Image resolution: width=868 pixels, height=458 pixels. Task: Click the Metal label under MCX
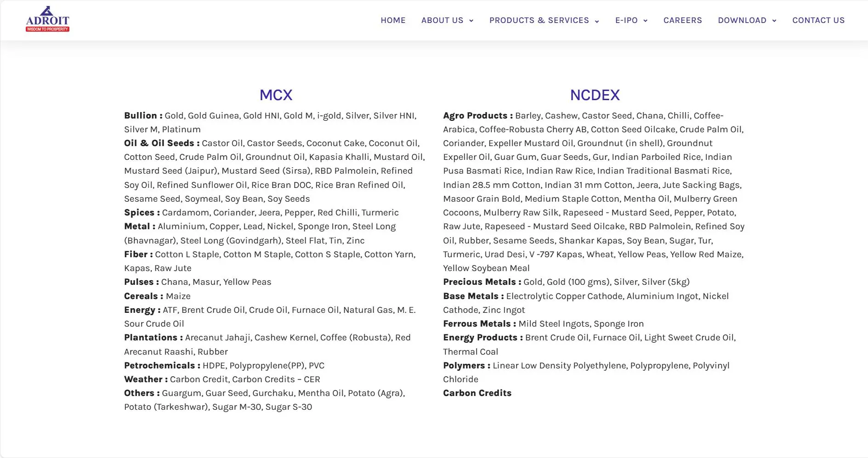coord(140,226)
